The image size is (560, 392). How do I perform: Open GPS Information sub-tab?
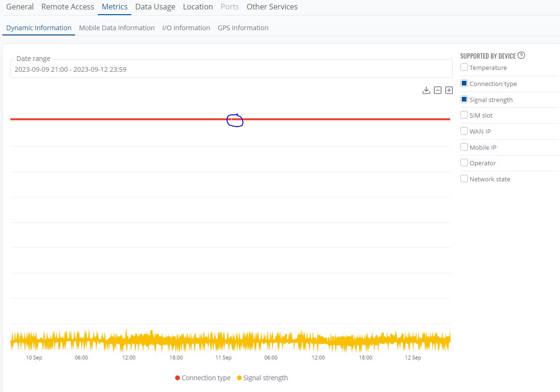point(243,28)
